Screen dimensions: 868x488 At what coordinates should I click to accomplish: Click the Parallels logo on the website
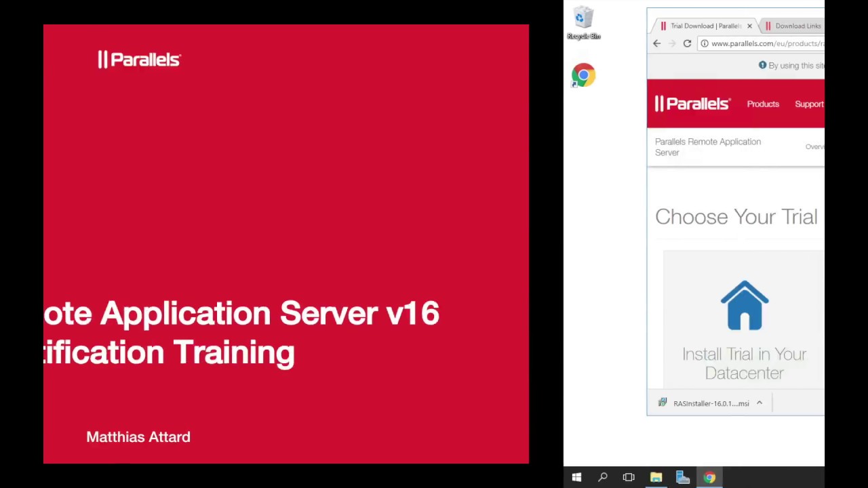pos(692,104)
